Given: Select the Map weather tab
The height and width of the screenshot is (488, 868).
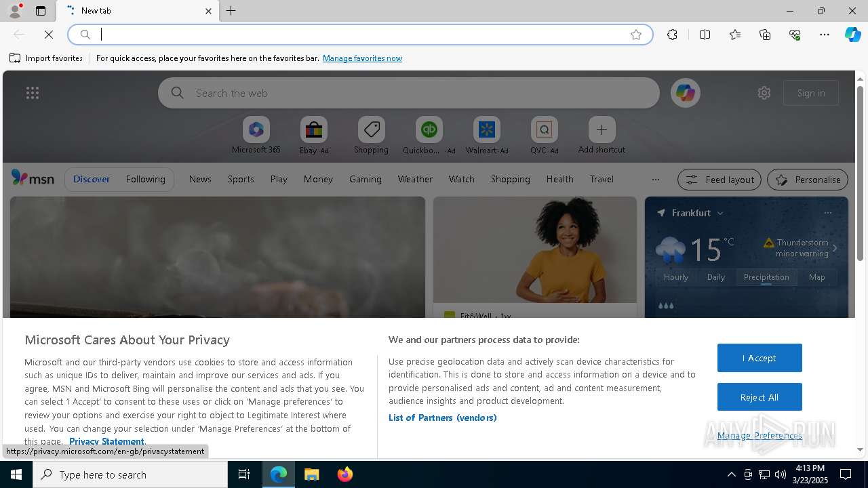Looking at the screenshot, I should click(x=817, y=277).
